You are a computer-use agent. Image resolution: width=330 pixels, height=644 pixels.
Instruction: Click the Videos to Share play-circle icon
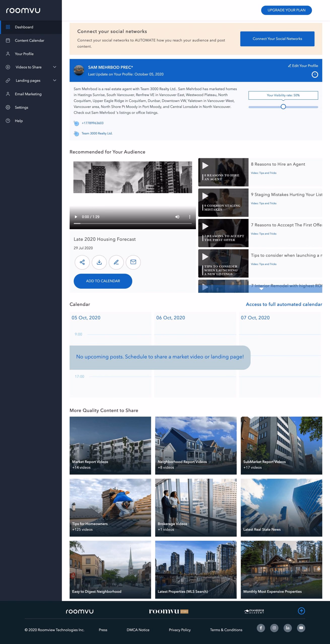coord(8,67)
